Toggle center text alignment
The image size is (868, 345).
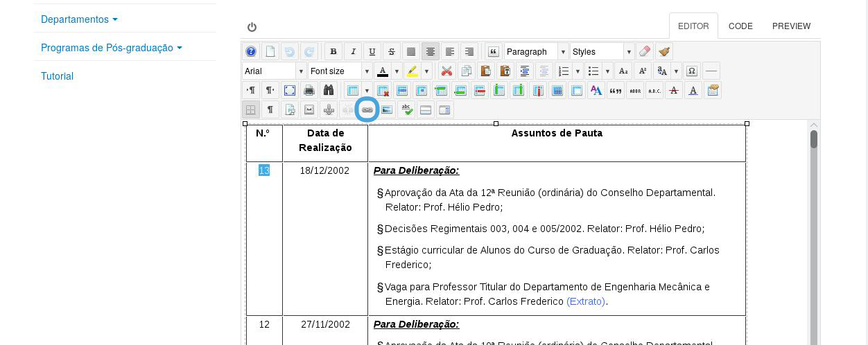click(x=431, y=51)
